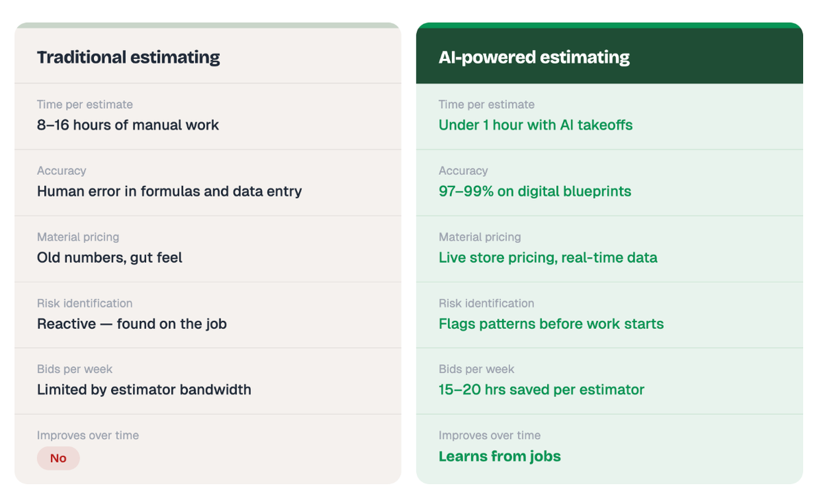Click 15–20 hrs saved per estimator

[542, 389]
